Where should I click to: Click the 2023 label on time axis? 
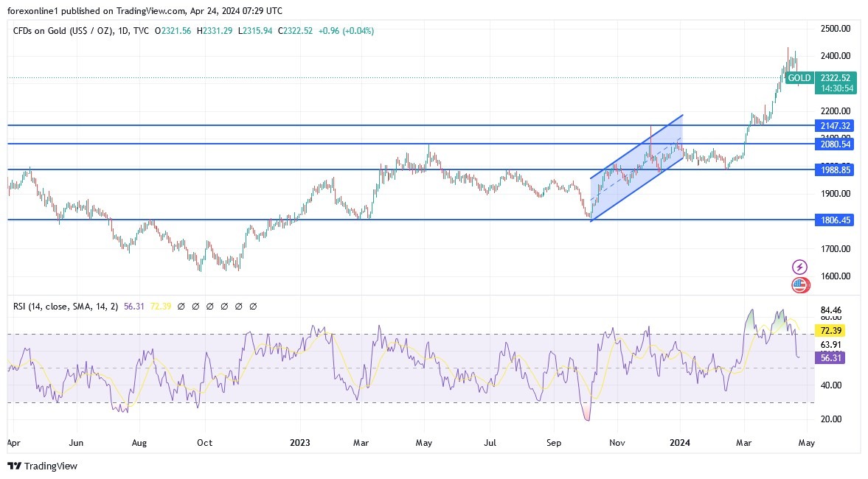point(300,442)
